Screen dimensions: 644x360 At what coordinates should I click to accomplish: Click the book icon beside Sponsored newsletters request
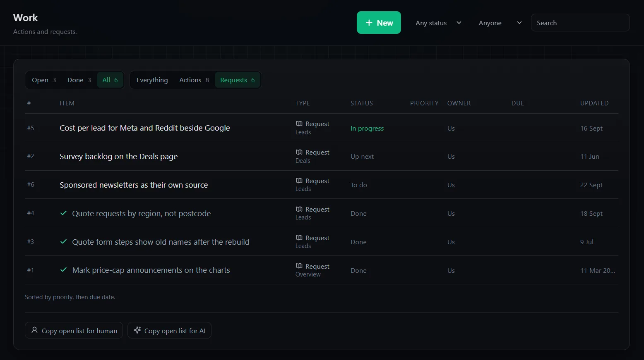coord(299,181)
